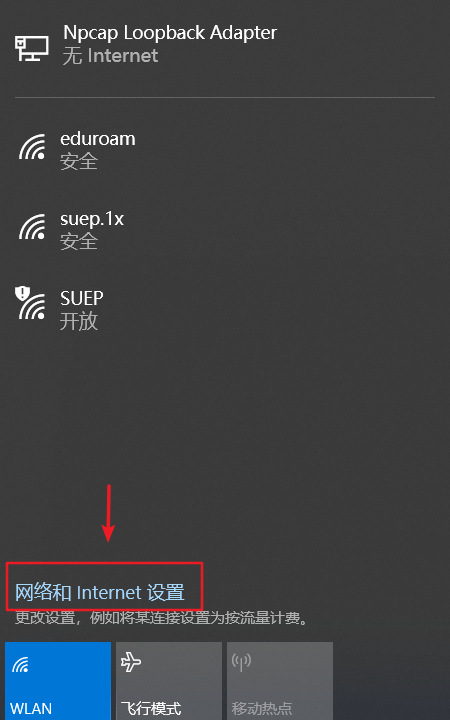Open the 网络和 Internet 设置 link
This screenshot has width=450, height=720.
[x=100, y=592]
